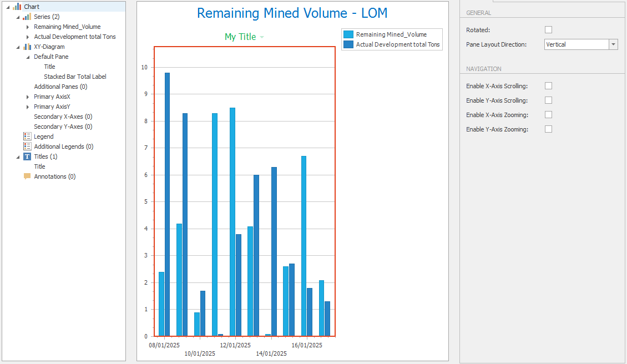Image resolution: width=627 pixels, height=364 pixels.
Task: Click the Titles 'T' icon
Action: click(27, 156)
